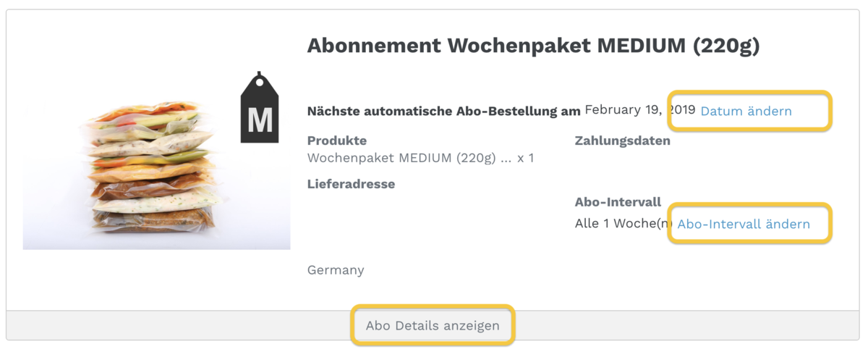Click the black M price tag icon
Viewport: 868px width, 352px height.
[x=260, y=107]
